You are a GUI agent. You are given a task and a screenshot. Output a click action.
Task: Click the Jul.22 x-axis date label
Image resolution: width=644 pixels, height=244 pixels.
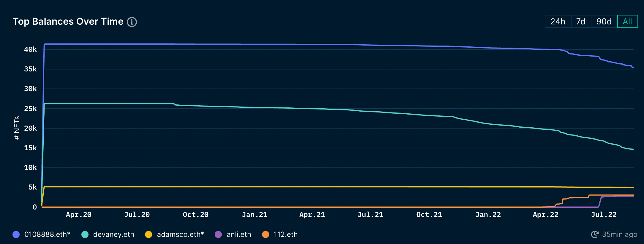pos(604,215)
